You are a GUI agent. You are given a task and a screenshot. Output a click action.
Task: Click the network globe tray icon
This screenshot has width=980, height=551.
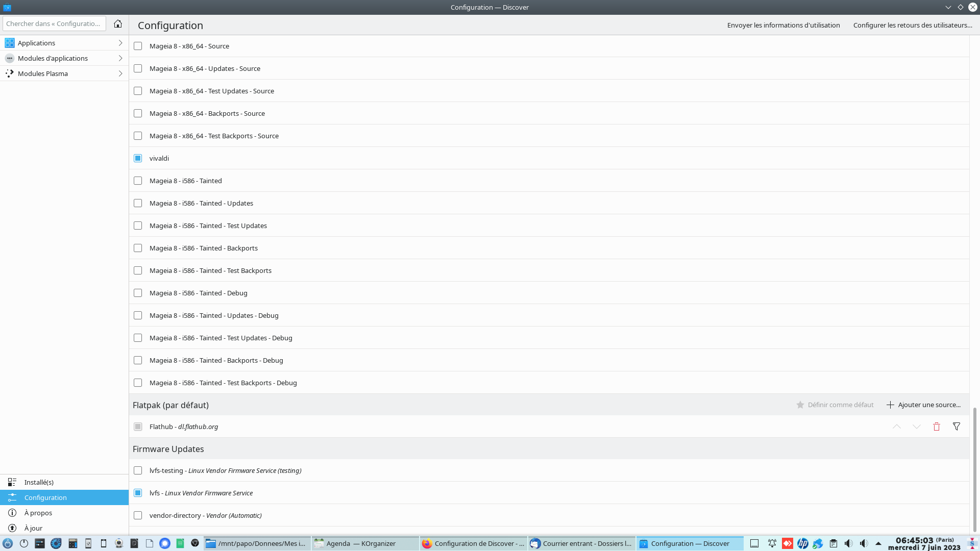(818, 543)
